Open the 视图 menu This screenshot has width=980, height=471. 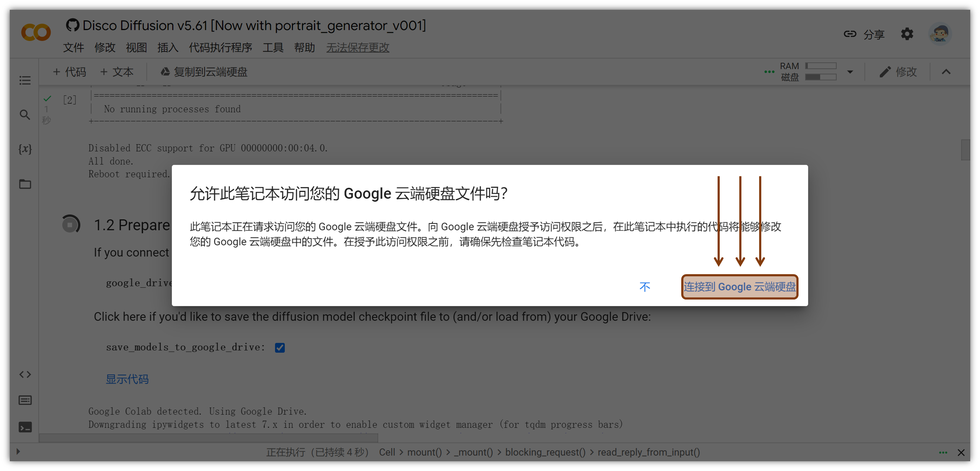[137, 48]
